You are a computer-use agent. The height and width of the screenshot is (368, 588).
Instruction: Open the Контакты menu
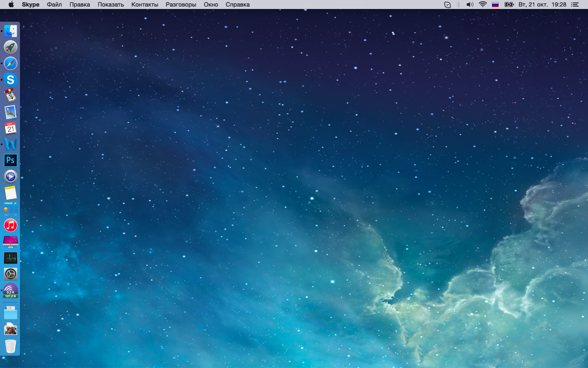pos(145,4)
